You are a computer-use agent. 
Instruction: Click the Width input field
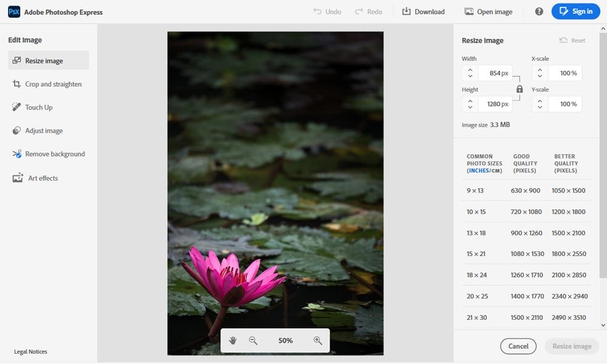[x=495, y=73]
